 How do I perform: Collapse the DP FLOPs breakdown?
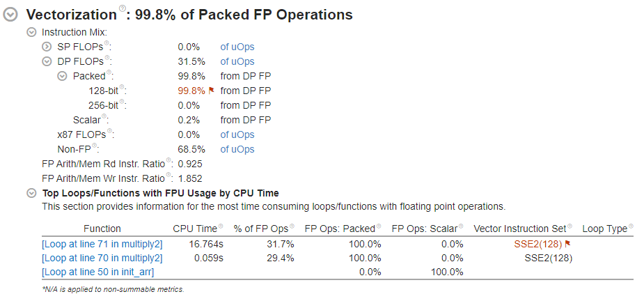click(47, 61)
